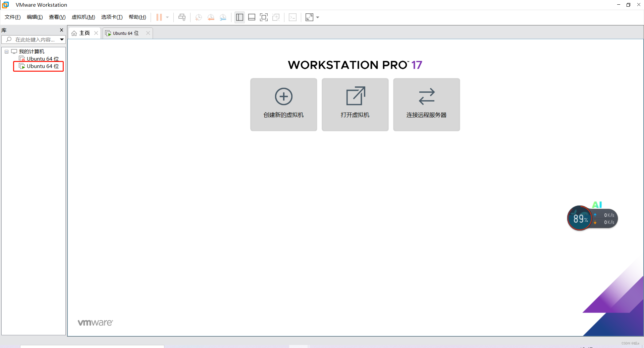The width and height of the screenshot is (644, 348).
Task: Select the Ubuntu 64 位 entry with red error icon
Action: (39, 59)
